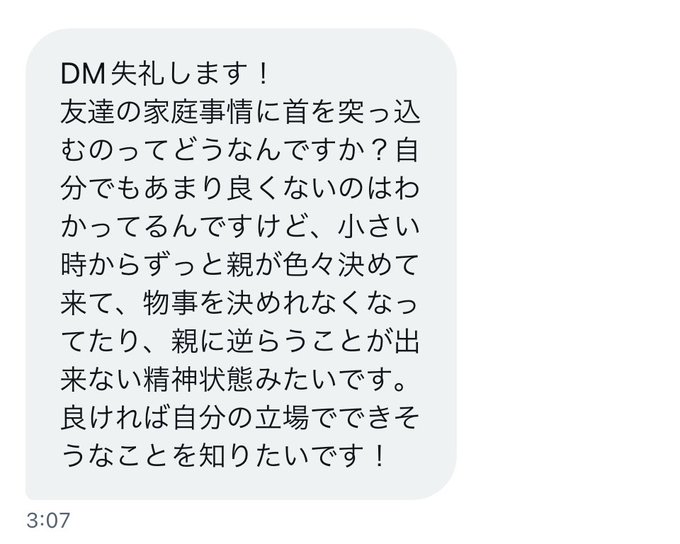This screenshot has height=544, width=680.
Task: Click the word 'できそ' in the message
Action: click(x=378, y=418)
